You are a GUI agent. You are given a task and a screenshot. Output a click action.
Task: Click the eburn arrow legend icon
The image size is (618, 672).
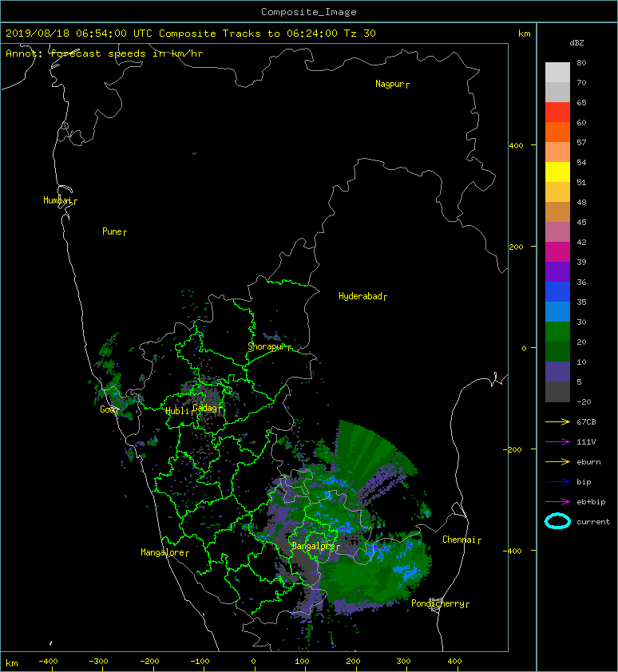click(x=557, y=461)
